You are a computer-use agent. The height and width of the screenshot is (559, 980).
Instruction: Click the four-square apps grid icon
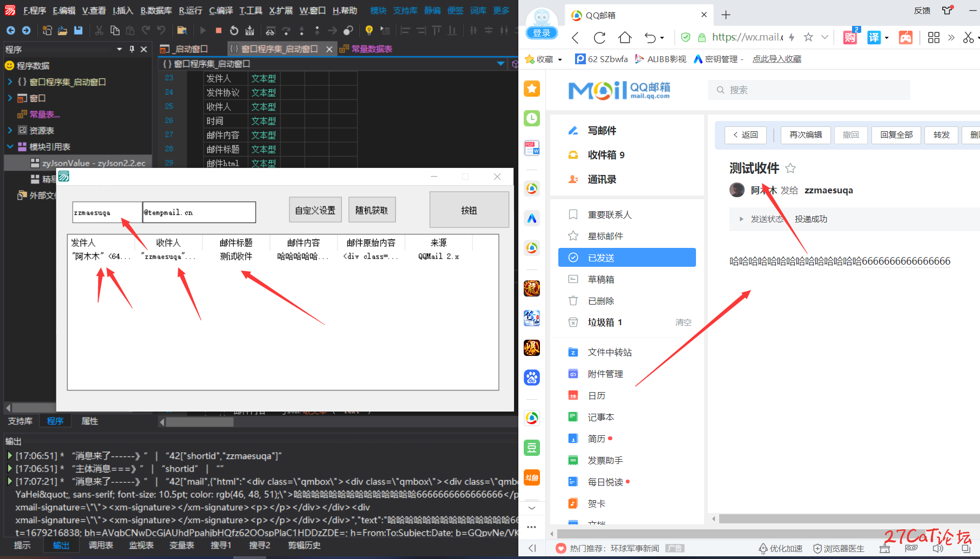point(934,37)
